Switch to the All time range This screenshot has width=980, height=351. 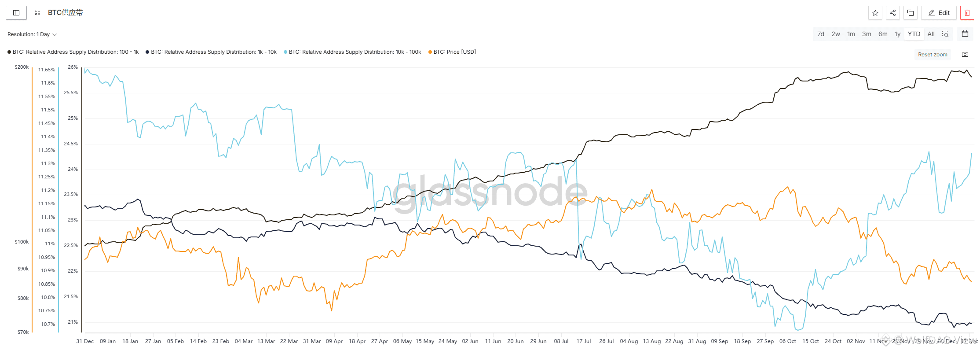click(x=931, y=34)
